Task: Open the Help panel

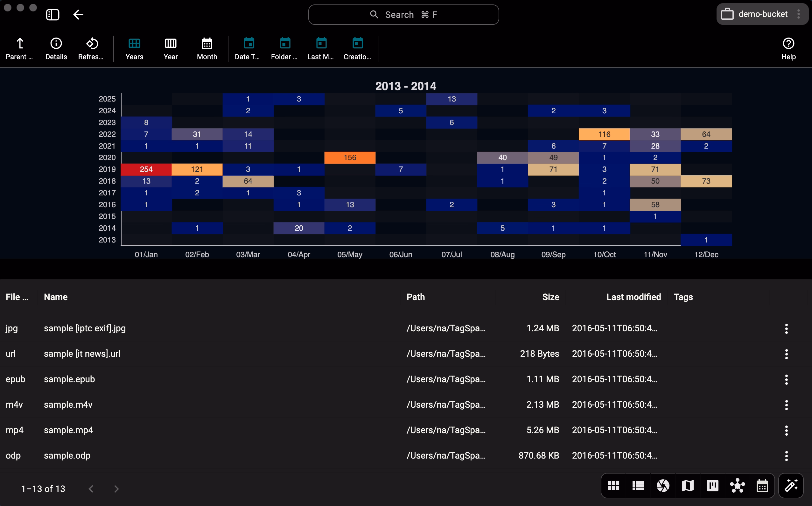Action: point(788,48)
